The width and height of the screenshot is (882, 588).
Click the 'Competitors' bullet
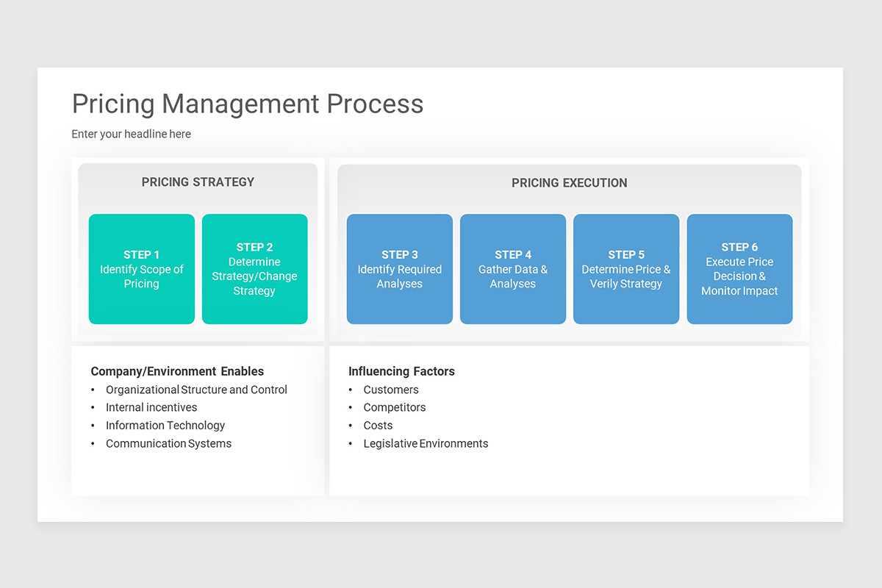[395, 407]
